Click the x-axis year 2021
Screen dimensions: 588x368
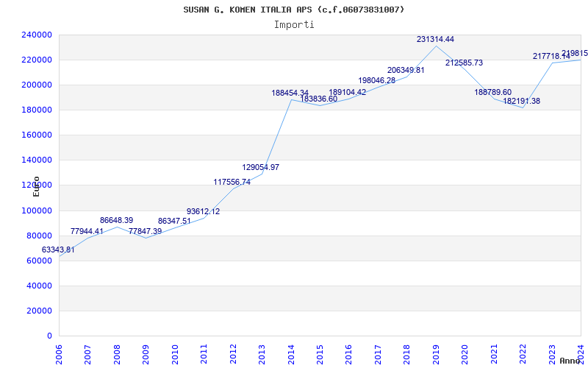click(x=493, y=355)
